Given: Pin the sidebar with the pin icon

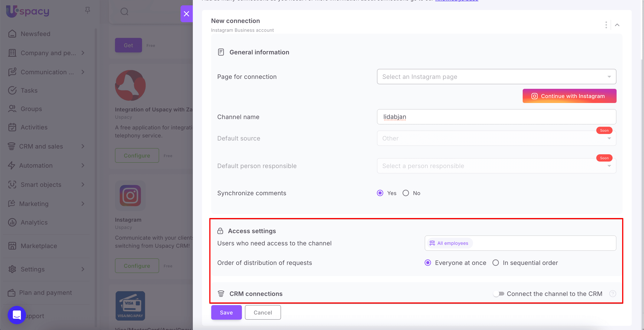Looking at the screenshot, I should [x=87, y=10].
